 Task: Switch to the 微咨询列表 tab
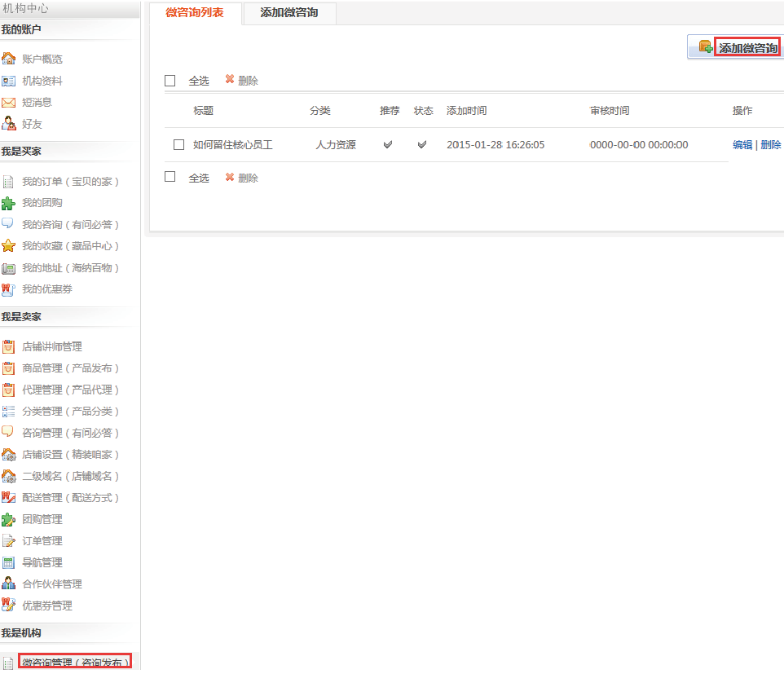[x=196, y=13]
